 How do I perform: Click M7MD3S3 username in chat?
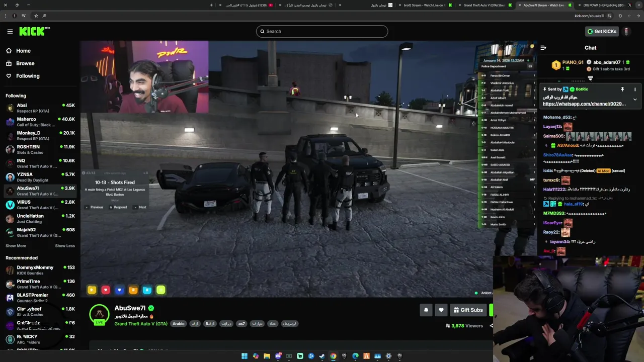click(x=553, y=214)
